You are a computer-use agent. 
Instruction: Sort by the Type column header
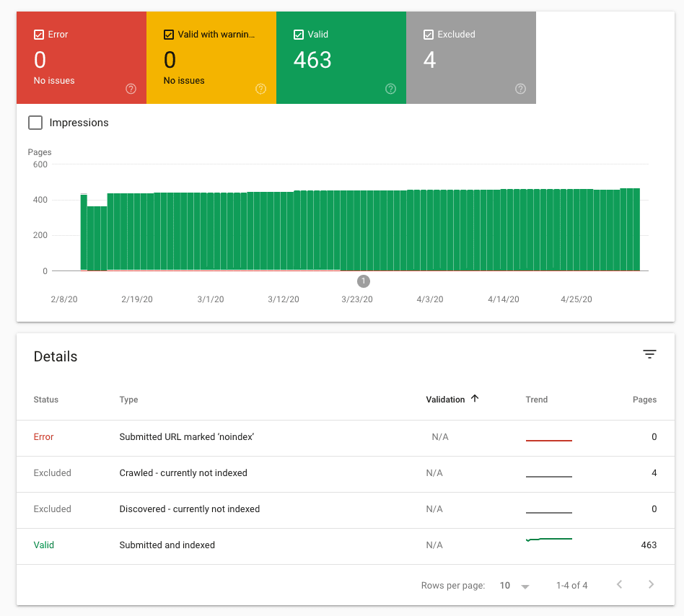[128, 400]
